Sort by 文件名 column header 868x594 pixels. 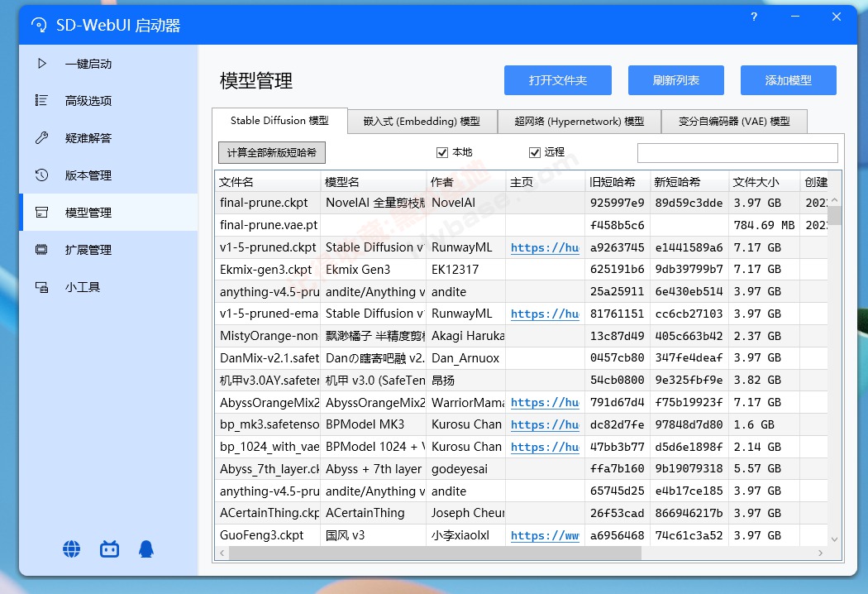(268, 182)
